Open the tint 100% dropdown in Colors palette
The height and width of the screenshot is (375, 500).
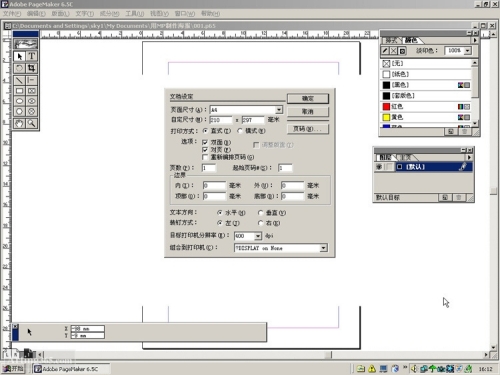pyautogui.click(x=468, y=51)
